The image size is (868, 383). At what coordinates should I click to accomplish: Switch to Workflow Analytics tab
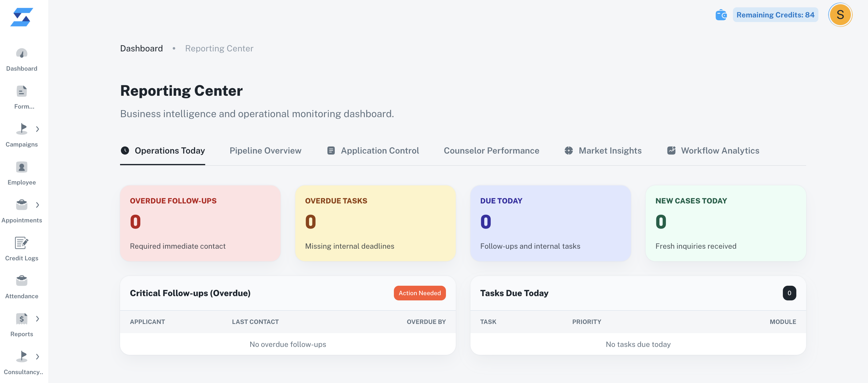click(713, 151)
